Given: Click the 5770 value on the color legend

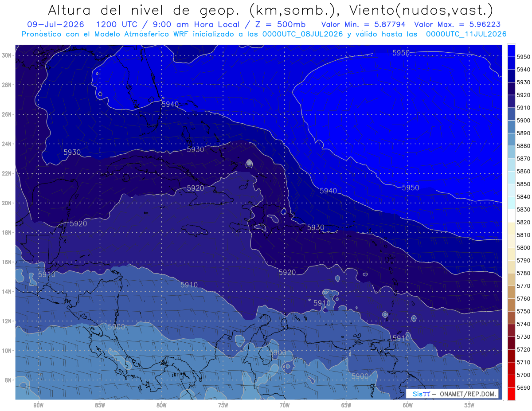Looking at the screenshot, I should click(524, 286).
